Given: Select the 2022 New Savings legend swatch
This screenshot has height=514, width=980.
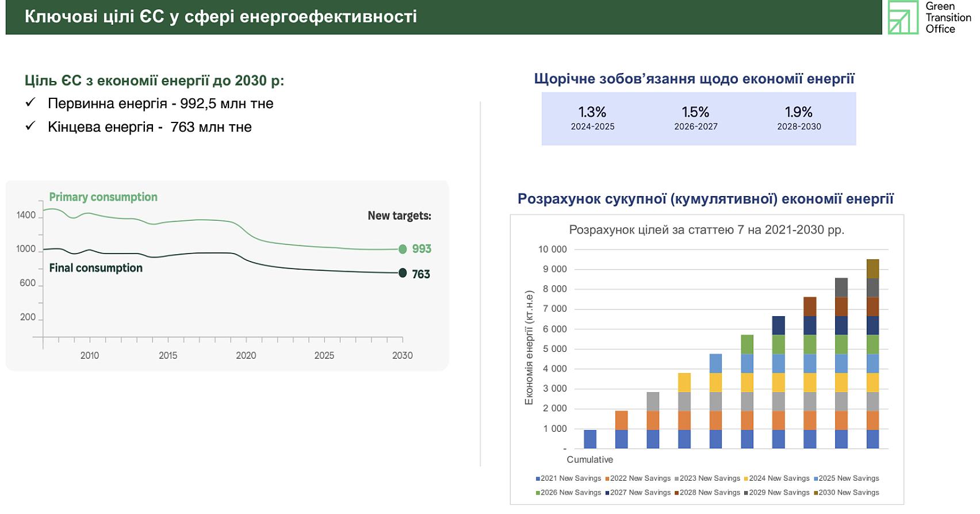Looking at the screenshot, I should [x=607, y=478].
